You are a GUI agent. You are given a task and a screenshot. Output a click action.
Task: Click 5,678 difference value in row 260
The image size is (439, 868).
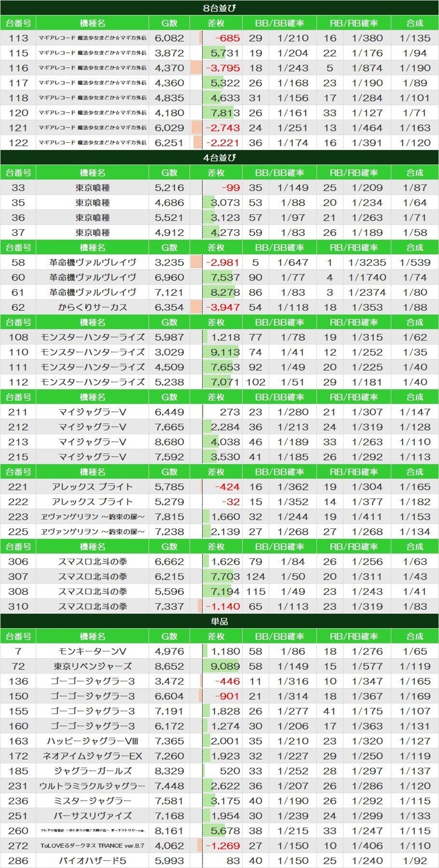(225, 831)
